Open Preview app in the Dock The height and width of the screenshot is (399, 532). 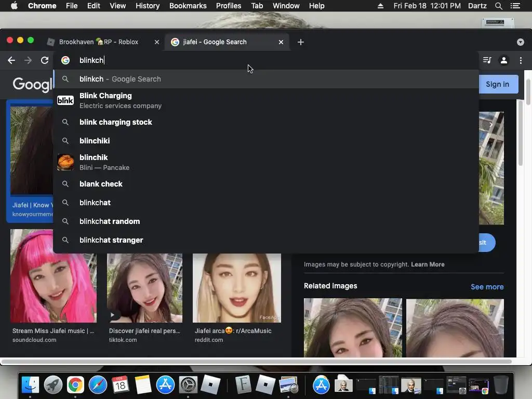288,385
